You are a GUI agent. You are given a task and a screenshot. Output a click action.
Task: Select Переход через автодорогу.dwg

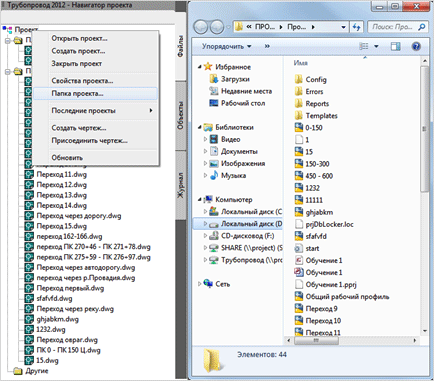point(86,268)
